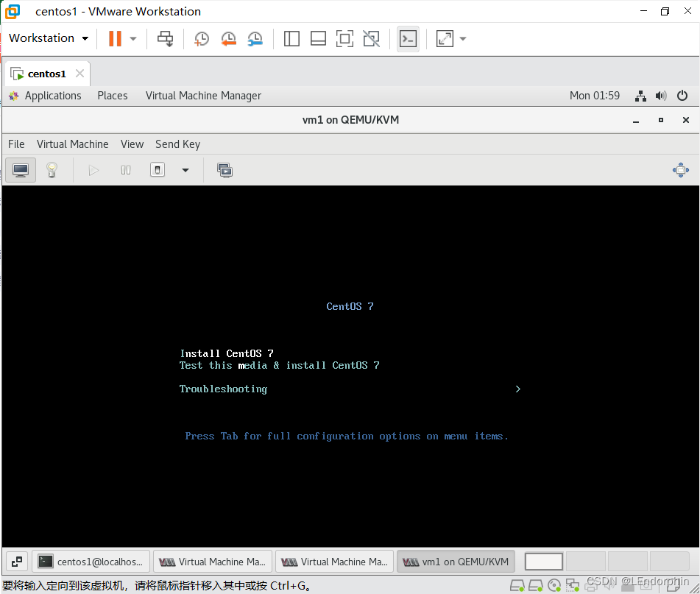Open the GNOME Applications menu
700x594 pixels.
(53, 96)
